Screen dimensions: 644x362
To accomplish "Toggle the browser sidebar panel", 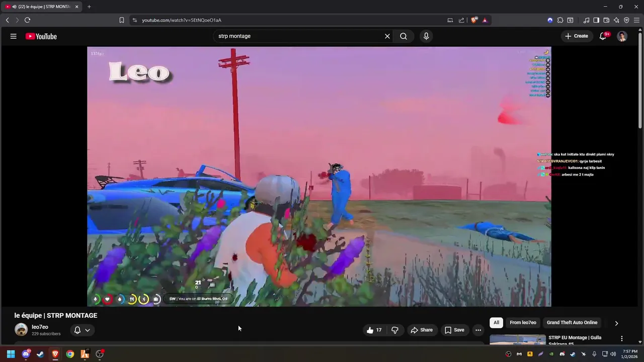I will pyautogui.click(x=596, y=20).
